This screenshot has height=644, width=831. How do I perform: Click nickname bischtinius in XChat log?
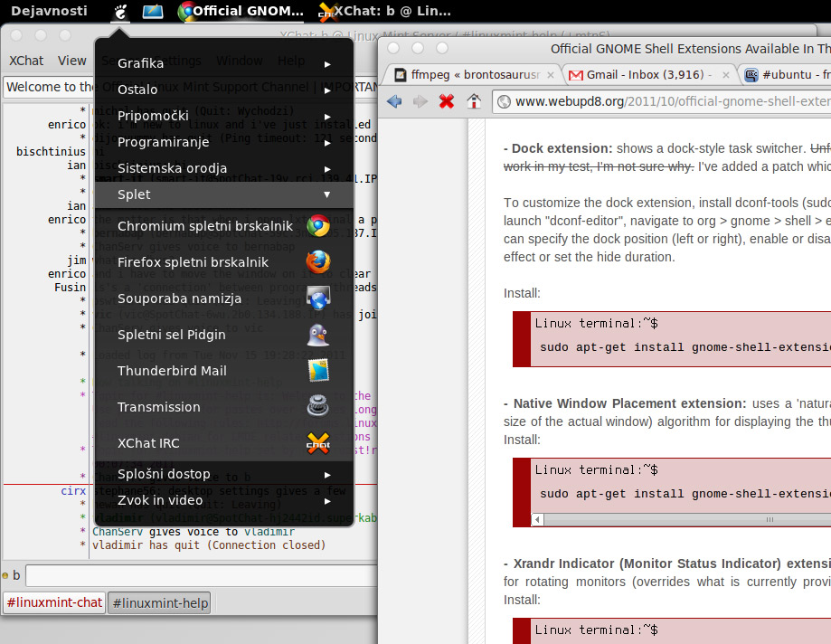(51, 152)
